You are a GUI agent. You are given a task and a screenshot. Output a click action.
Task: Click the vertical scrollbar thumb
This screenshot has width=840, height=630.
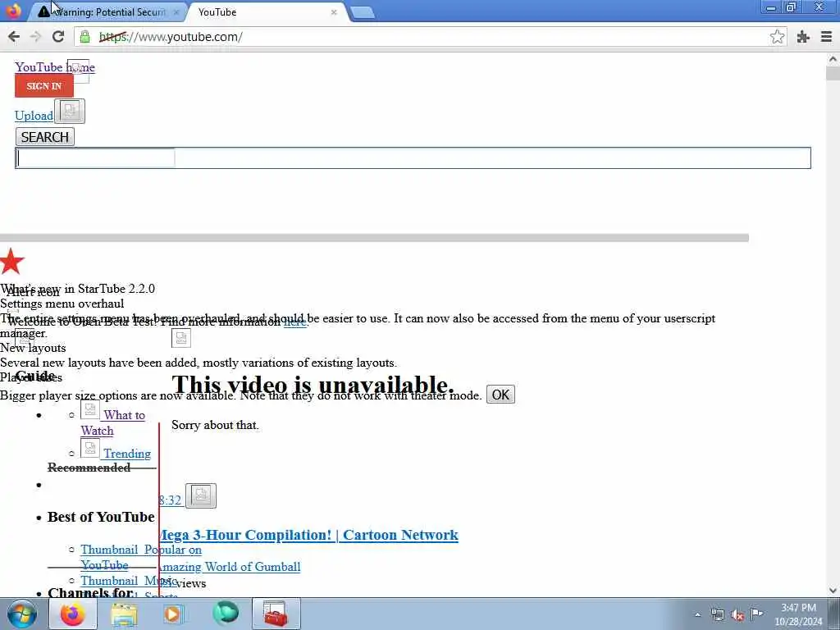point(833,73)
